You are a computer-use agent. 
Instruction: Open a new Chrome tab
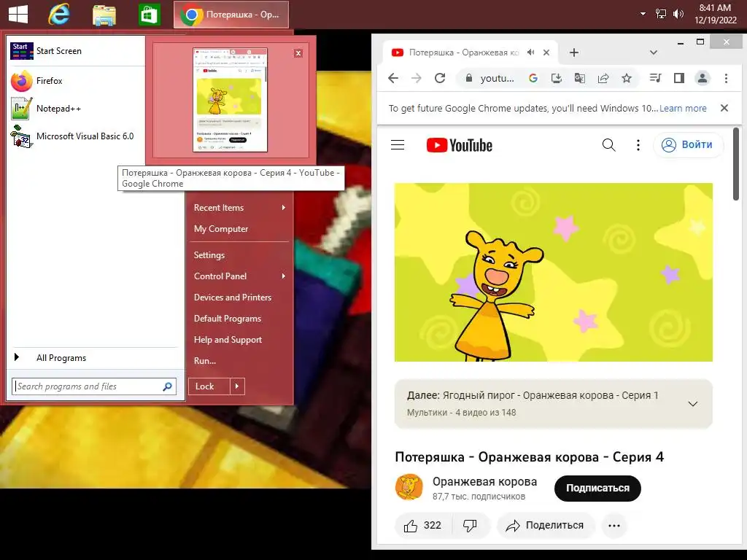574,52
